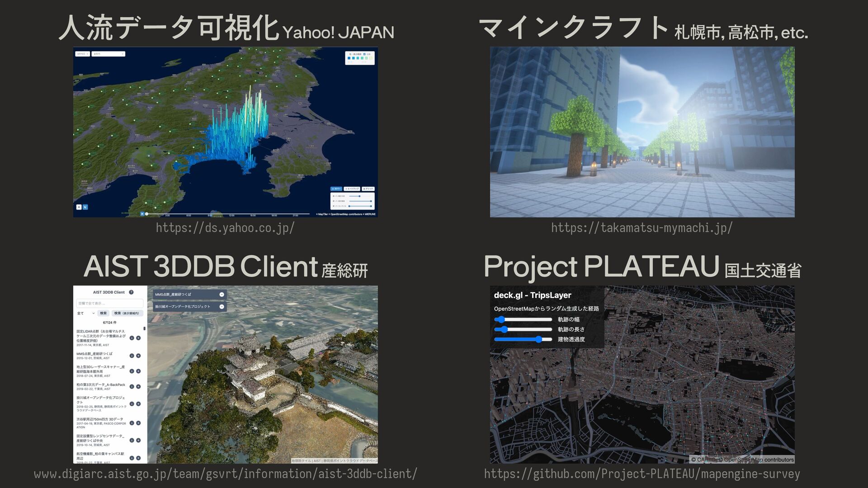The height and width of the screenshot is (488, 868).
Task: Expand the 全て category dropdown
Action: (85, 313)
